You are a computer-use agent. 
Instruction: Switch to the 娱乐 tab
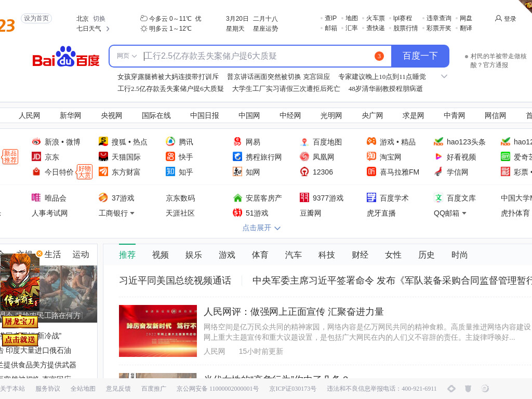click(194, 255)
